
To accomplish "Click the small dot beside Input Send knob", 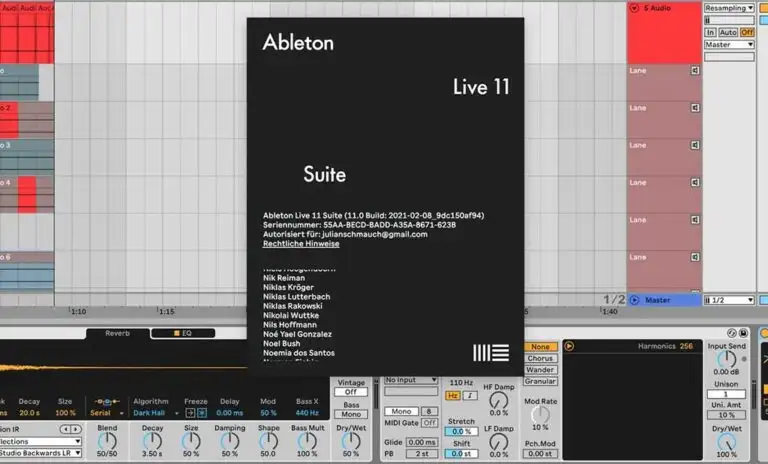I will coord(744,359).
